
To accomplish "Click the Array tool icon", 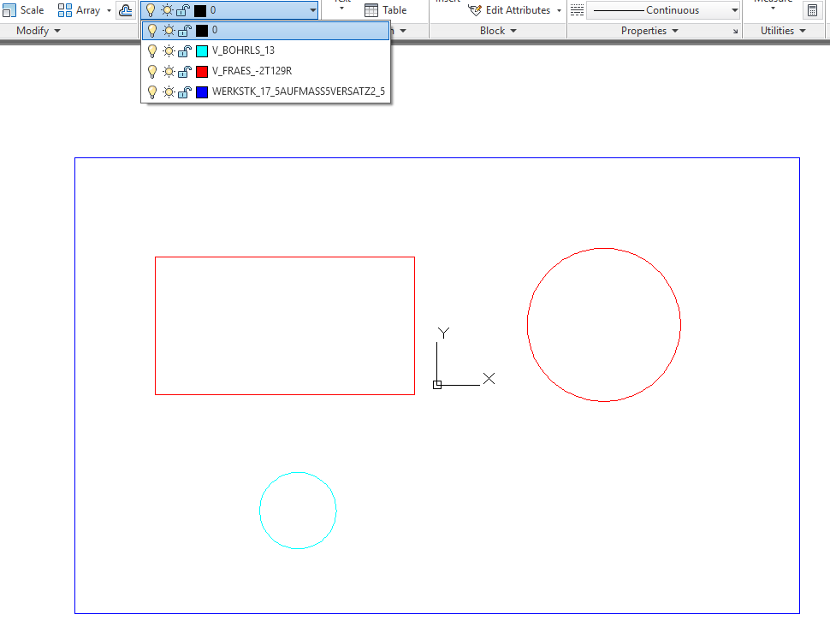I will (x=65, y=10).
